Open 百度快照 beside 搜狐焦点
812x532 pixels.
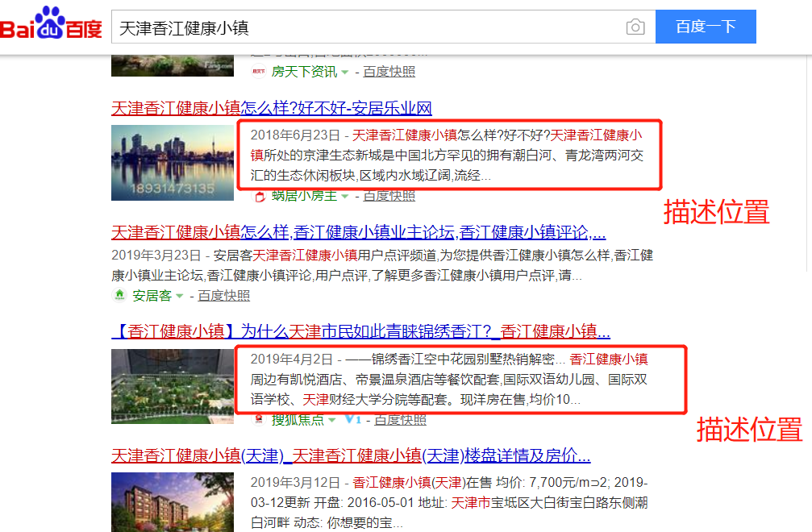[400, 420]
